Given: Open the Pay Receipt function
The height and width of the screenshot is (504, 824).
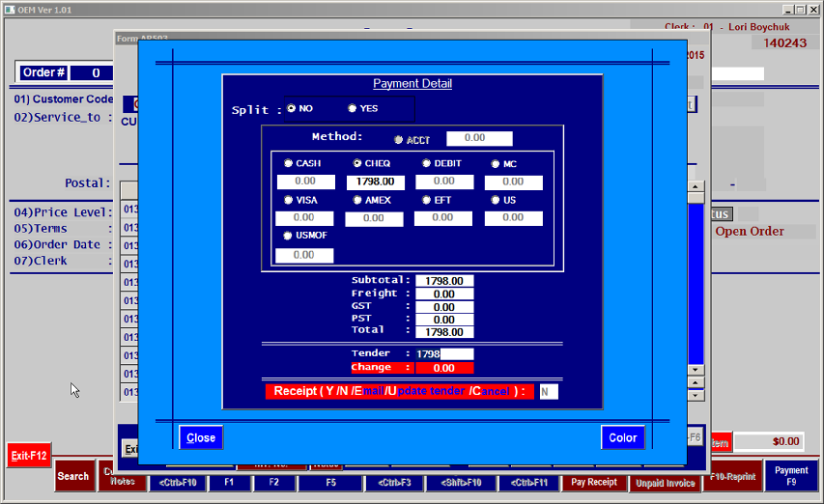Looking at the screenshot, I should (594, 482).
